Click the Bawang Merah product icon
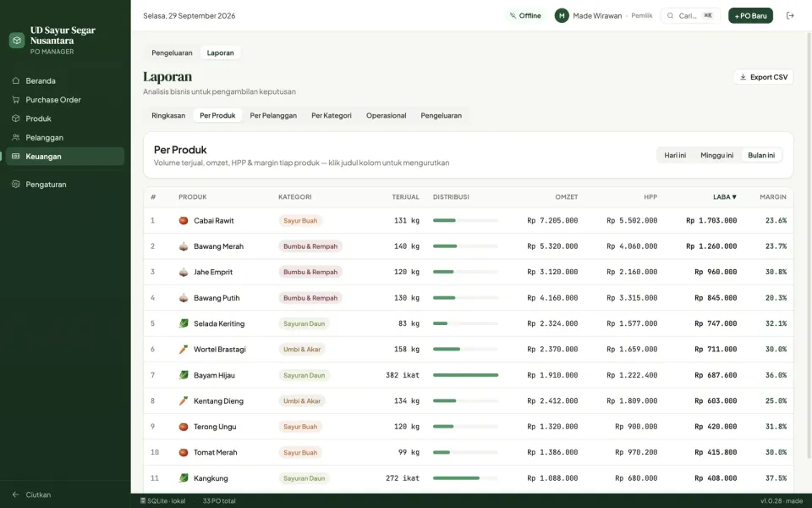This screenshot has width=812, height=508. click(184, 246)
